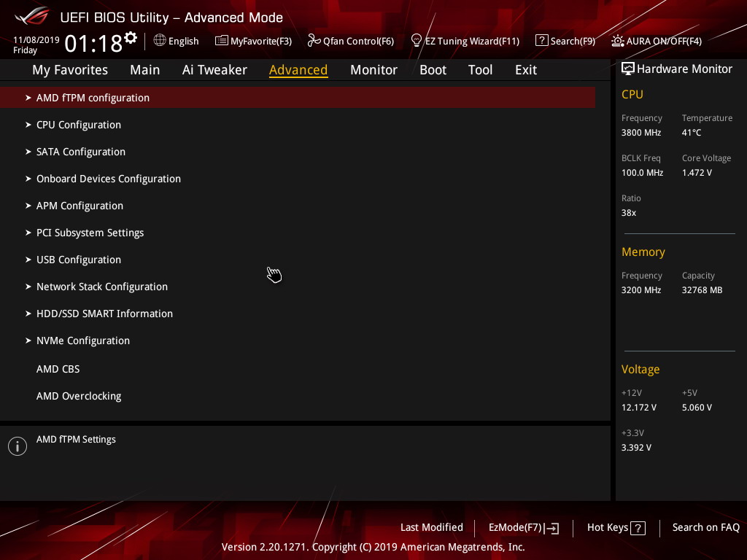Open MyFavorite(F3) menu
The image size is (747, 560).
coord(261,41)
